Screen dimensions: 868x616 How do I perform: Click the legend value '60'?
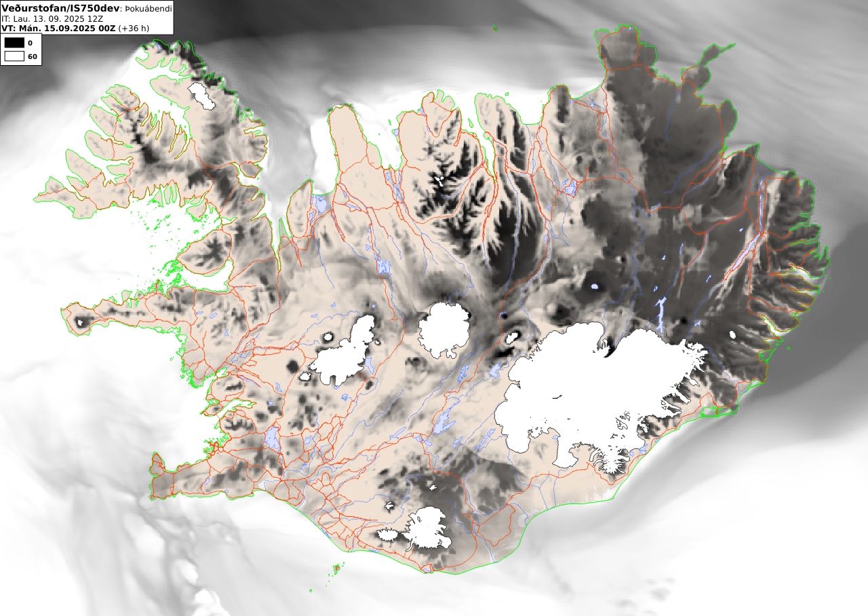pos(32,56)
